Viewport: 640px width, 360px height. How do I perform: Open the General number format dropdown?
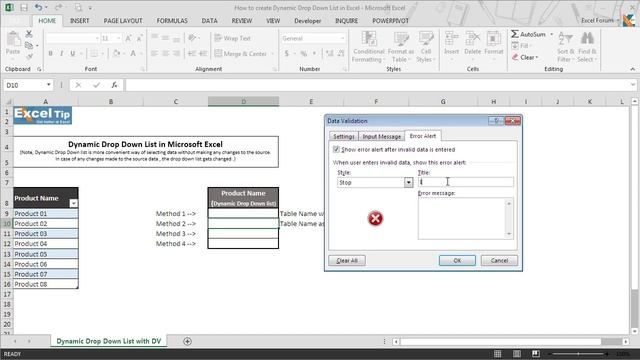point(342,38)
